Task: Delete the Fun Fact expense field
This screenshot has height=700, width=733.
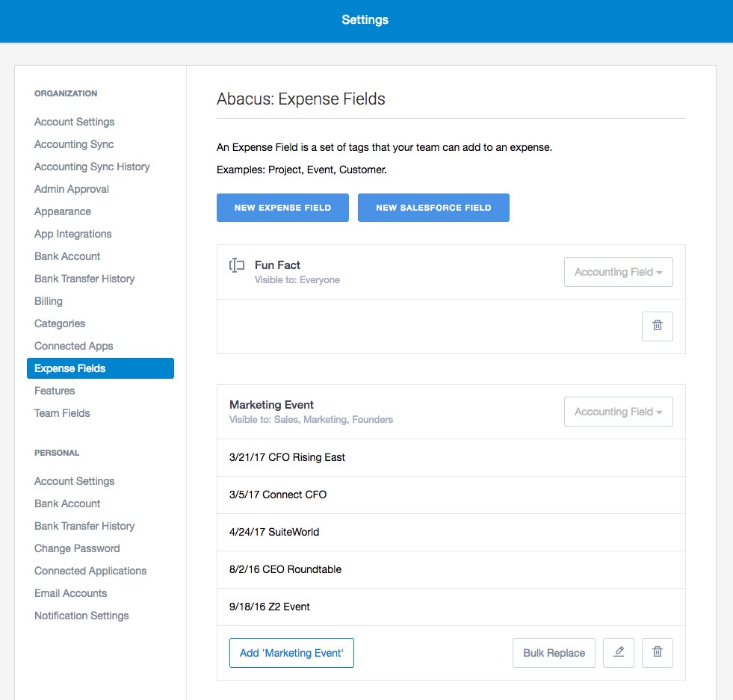Action: pyautogui.click(x=658, y=326)
